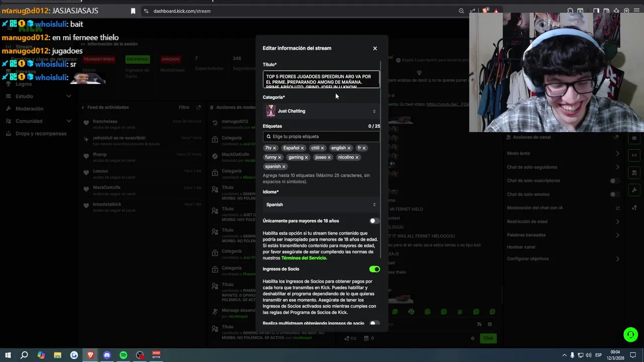Close the Editar información del stream dialog
The image size is (644, 362).
(x=375, y=48)
